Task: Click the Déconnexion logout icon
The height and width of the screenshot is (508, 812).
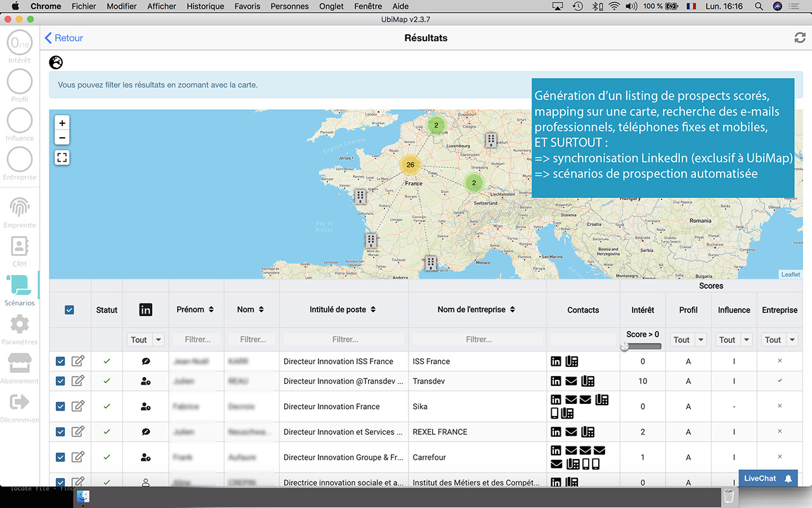Action: pos(20,401)
